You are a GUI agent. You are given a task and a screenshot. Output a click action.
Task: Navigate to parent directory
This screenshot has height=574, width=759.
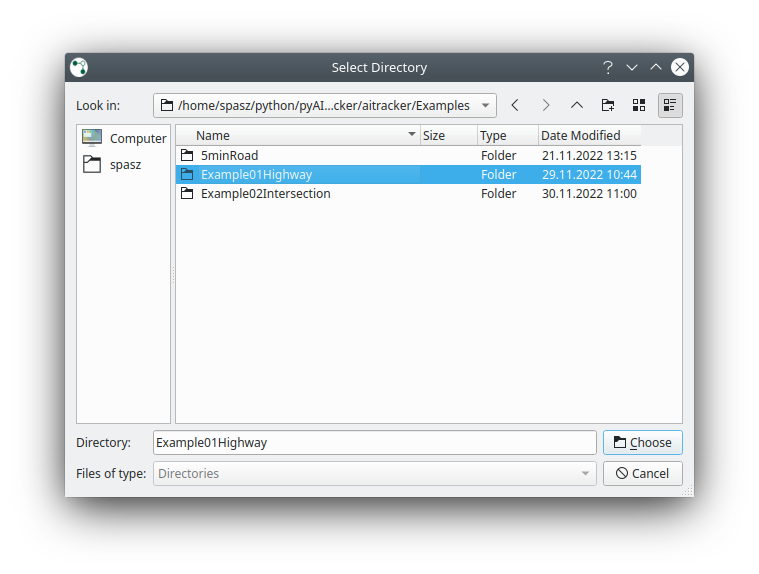tap(577, 105)
